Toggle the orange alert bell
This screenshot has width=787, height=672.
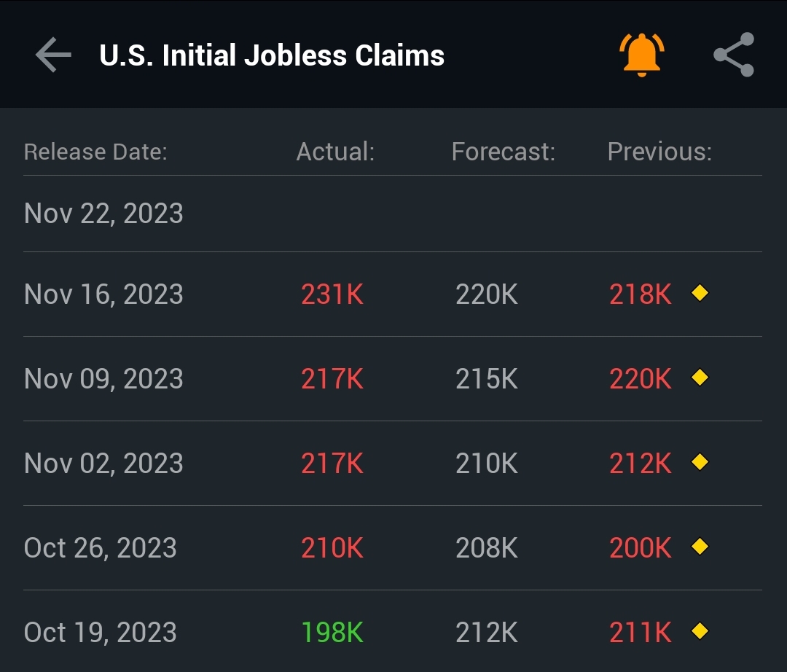pyautogui.click(x=641, y=55)
